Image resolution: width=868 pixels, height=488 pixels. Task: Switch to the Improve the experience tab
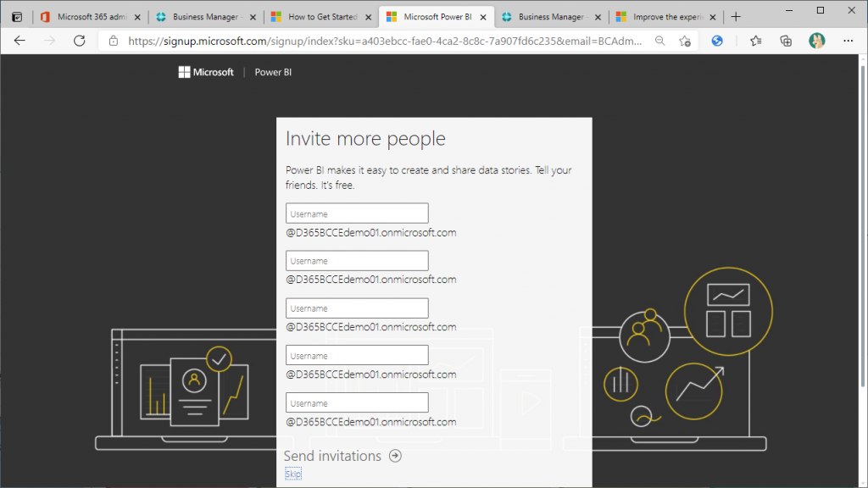(x=667, y=17)
